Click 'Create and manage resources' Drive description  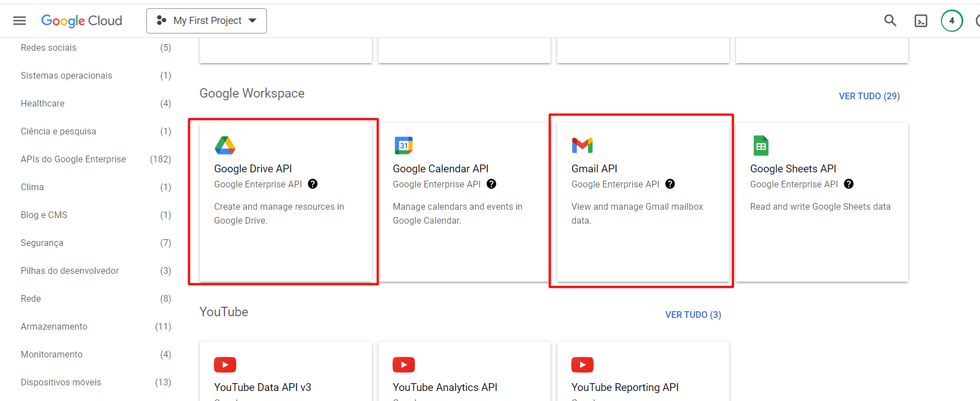point(279,214)
